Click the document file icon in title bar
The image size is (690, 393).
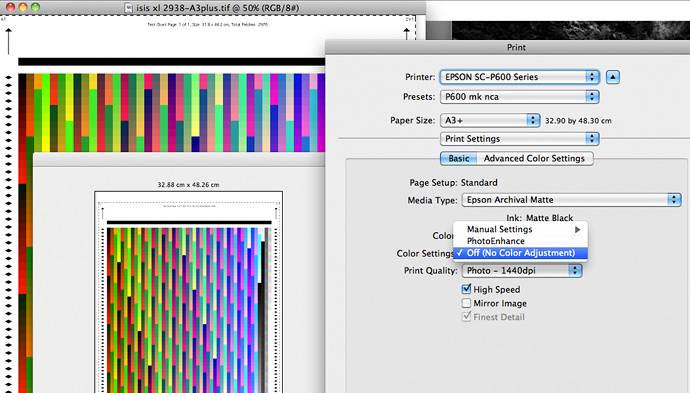coord(128,7)
